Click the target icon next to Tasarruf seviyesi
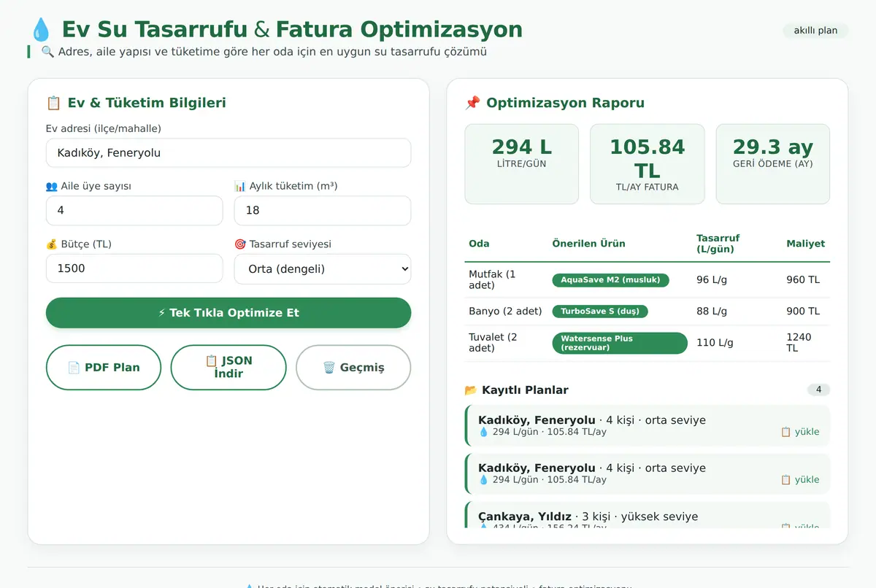 tap(240, 244)
